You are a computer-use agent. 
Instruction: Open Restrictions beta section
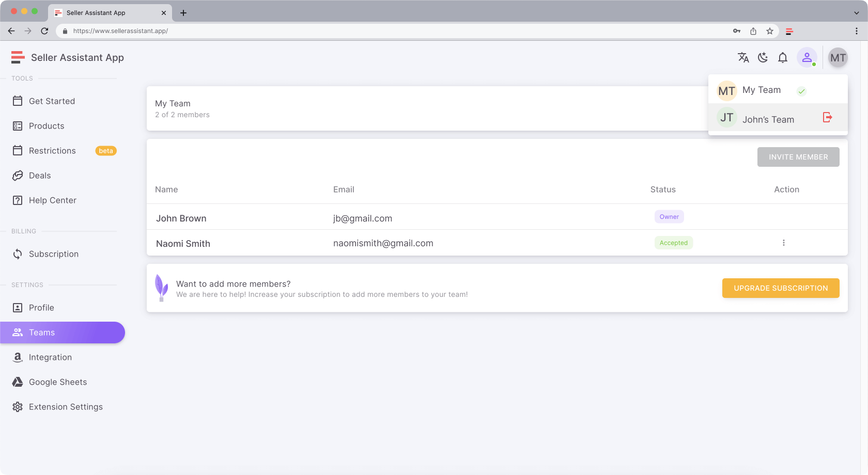pos(52,151)
